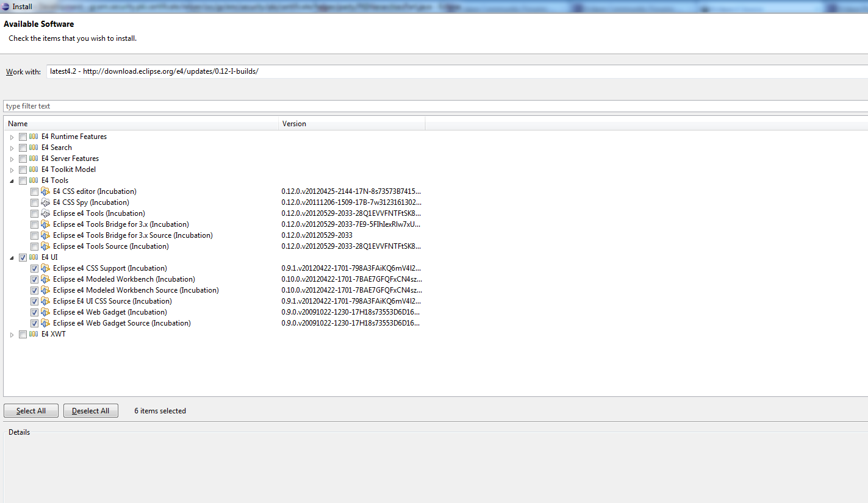Uncheck Eclipse E4 UI CSS Source
Viewport: 868px width, 503px height.
pos(34,301)
